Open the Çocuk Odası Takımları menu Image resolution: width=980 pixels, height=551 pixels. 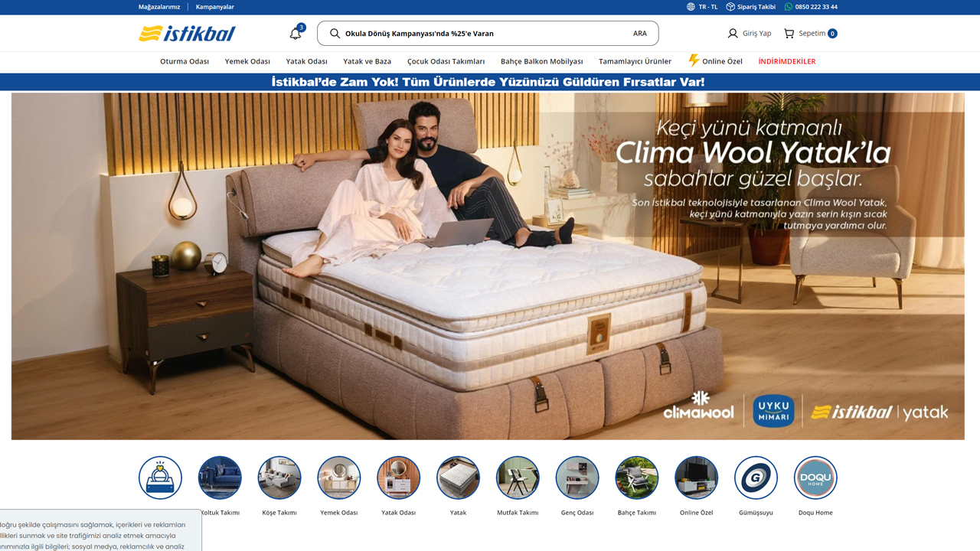446,61
